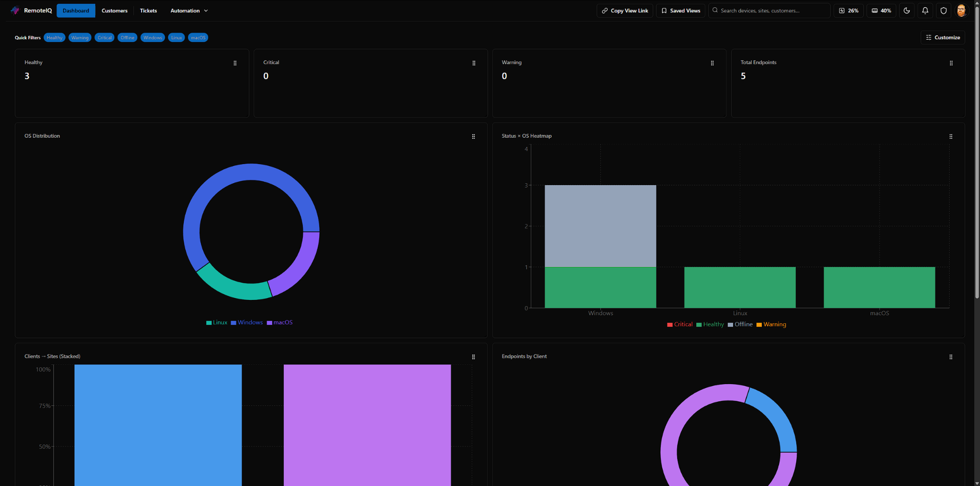Click the CPU usage 26% indicator
This screenshot has height=486, width=980.
(x=848, y=10)
